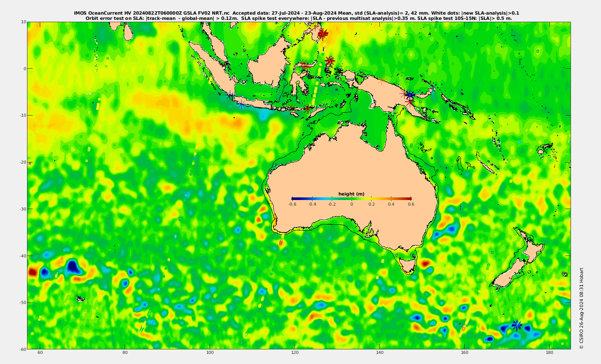Screen dimensions: 601x364
Task: Click the latitude axis label '-50'
Action: (x=22, y=302)
